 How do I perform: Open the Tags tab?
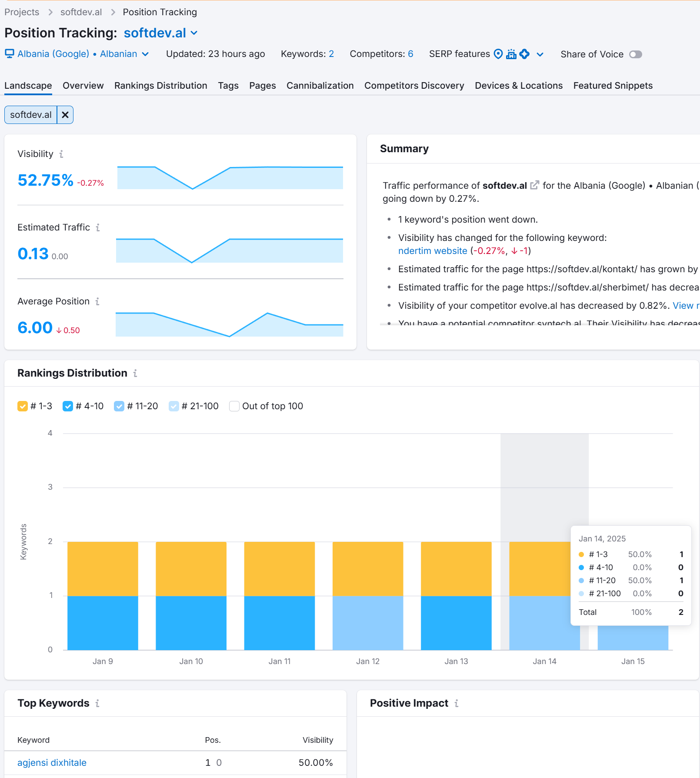(x=228, y=86)
